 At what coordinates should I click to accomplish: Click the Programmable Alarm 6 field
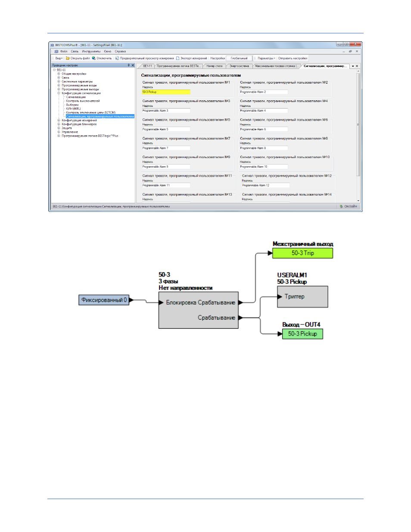click(264, 129)
